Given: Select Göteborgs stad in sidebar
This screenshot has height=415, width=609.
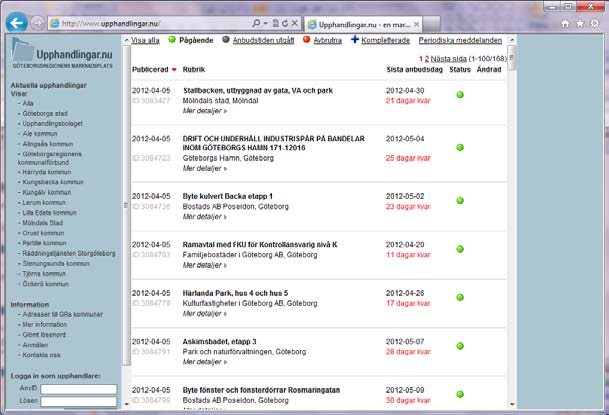Looking at the screenshot, I should point(45,114).
